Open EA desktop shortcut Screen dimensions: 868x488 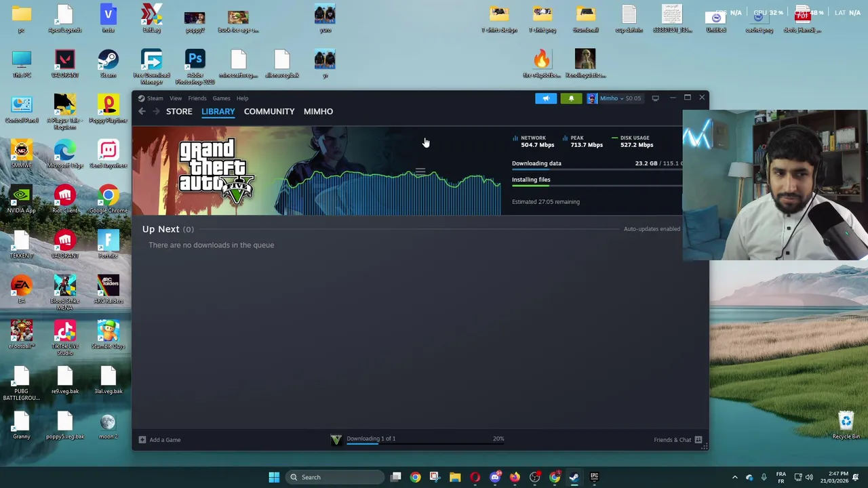(x=21, y=289)
